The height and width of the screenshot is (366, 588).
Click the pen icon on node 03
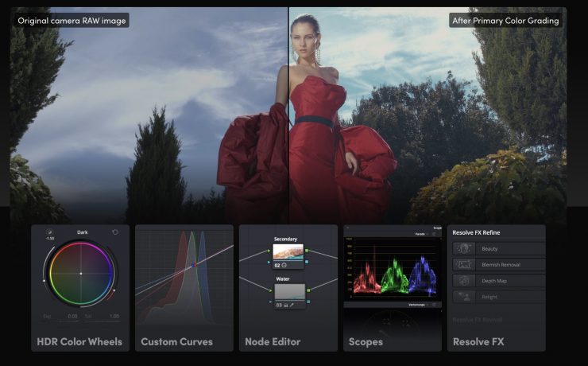(292, 305)
